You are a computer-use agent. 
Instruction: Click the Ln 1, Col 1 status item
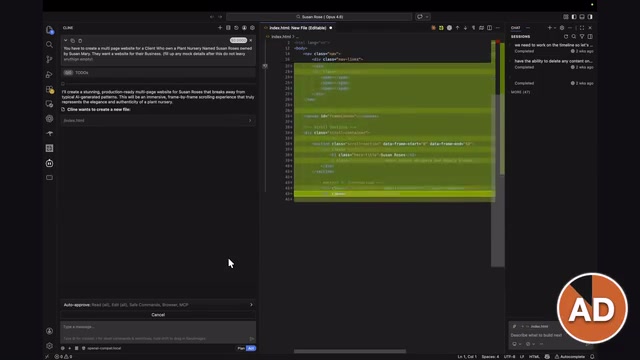point(467,357)
